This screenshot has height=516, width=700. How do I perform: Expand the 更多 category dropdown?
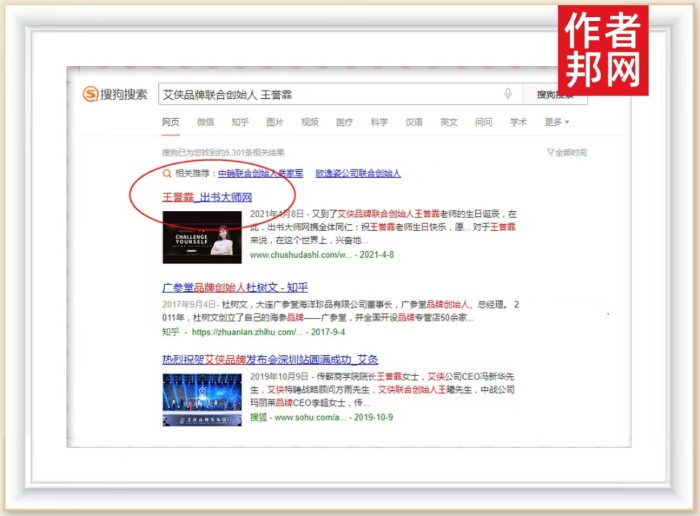coord(556,122)
